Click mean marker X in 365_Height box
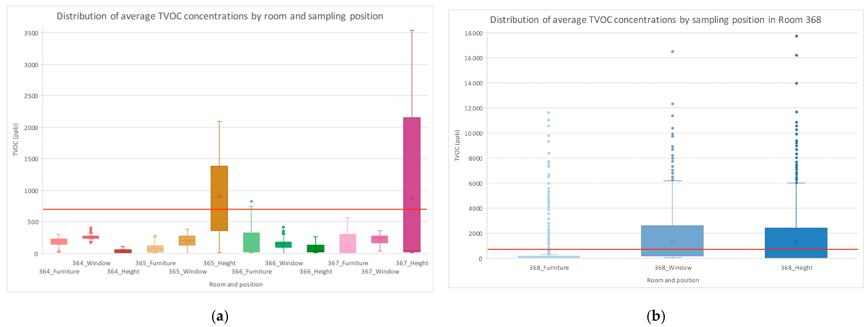 (219, 196)
